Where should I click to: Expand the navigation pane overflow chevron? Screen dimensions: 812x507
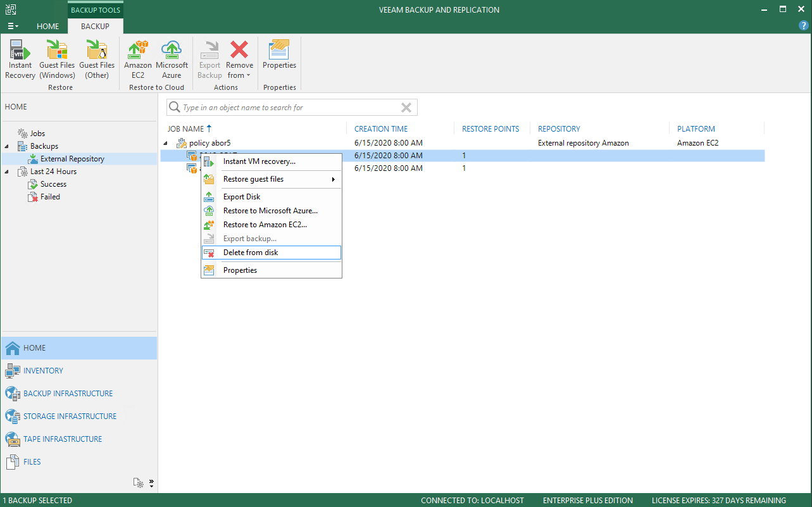pyautogui.click(x=151, y=483)
